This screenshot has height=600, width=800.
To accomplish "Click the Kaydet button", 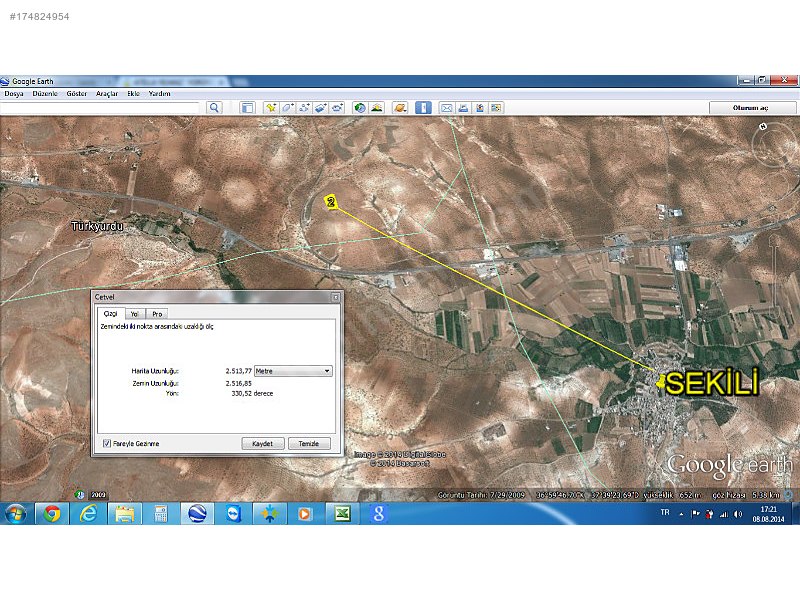I will pos(262,444).
